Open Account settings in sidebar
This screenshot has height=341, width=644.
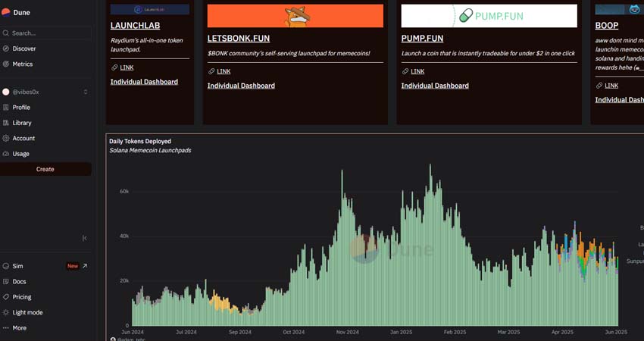(x=23, y=139)
